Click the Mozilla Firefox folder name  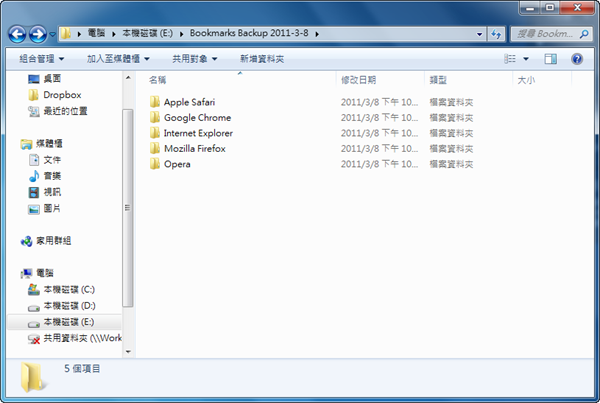195,148
